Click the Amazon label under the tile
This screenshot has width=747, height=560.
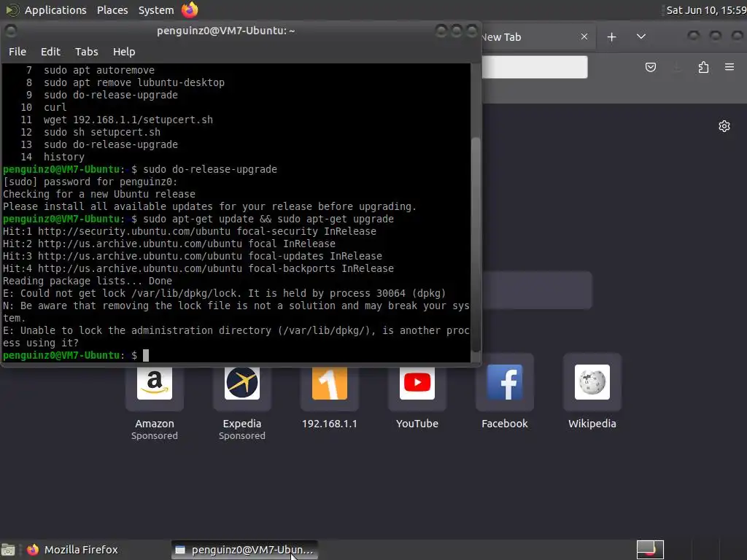(x=155, y=424)
